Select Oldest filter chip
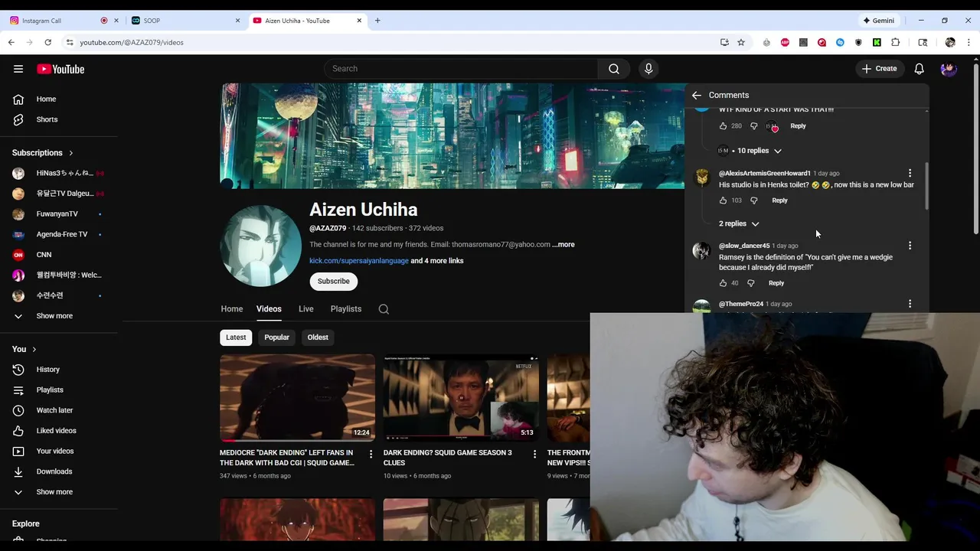 click(x=318, y=337)
